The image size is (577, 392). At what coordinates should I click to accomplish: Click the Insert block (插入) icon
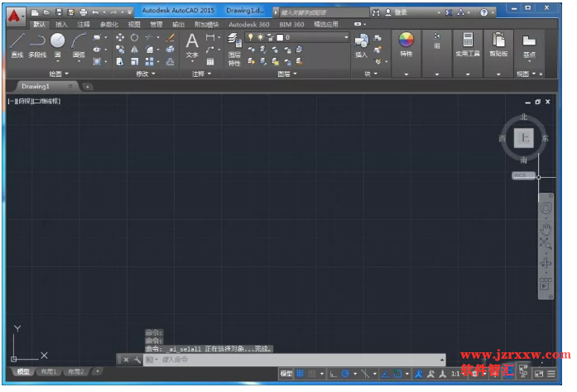click(362, 45)
